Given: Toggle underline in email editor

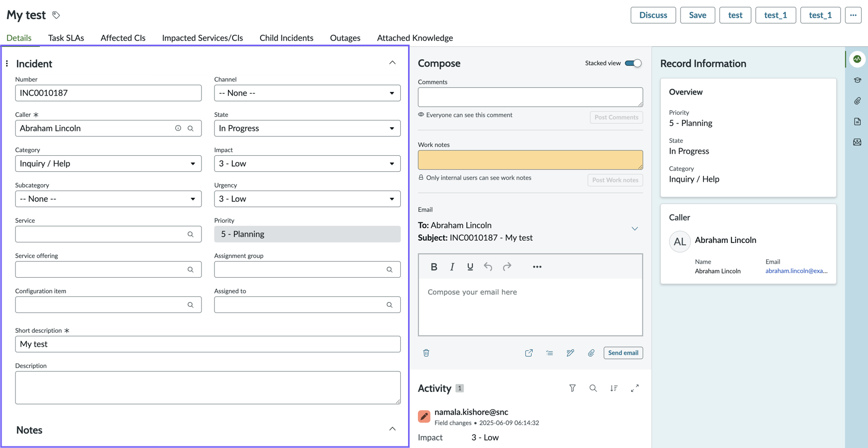Looking at the screenshot, I should pos(470,267).
